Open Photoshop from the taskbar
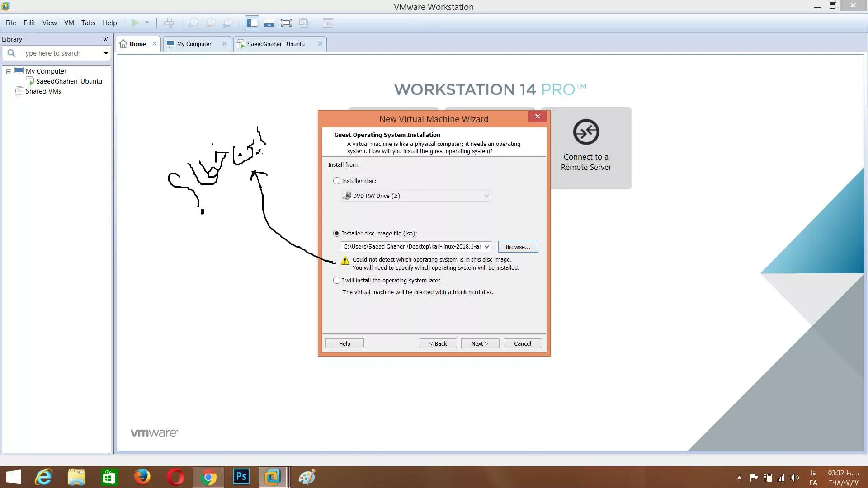Viewport: 868px width, 488px height. [241, 477]
